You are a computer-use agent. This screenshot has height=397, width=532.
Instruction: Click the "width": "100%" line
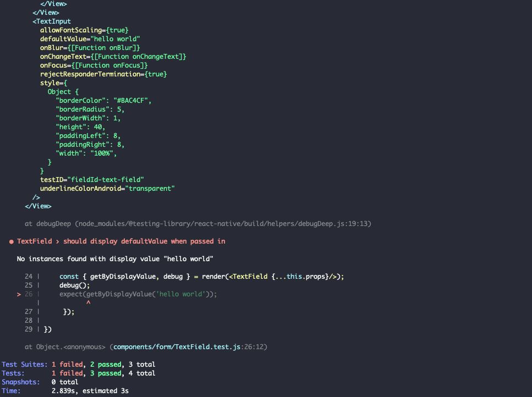tap(86, 153)
